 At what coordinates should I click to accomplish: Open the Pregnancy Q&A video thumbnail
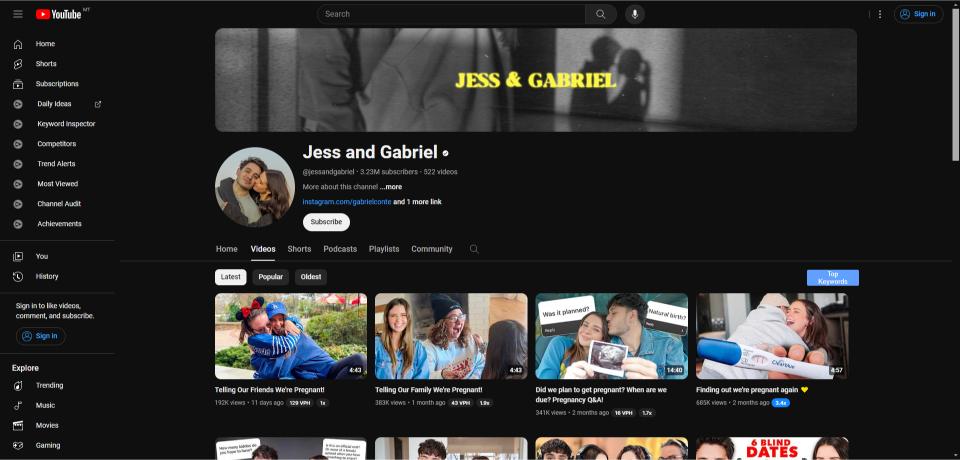(612, 336)
